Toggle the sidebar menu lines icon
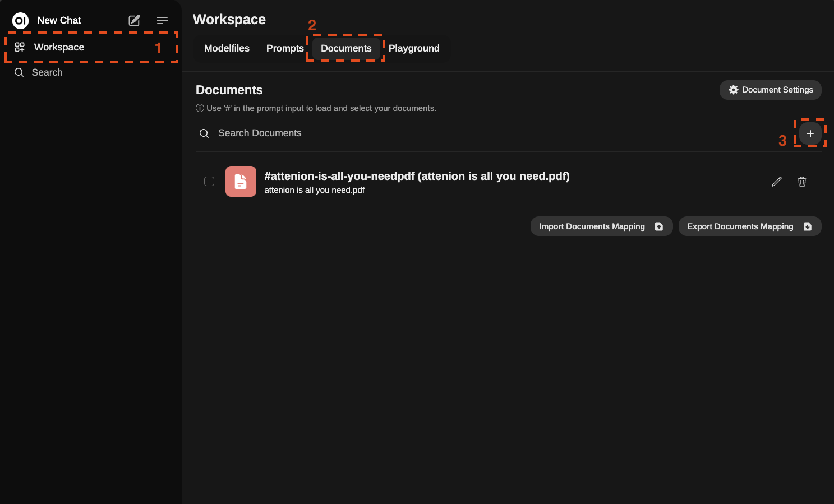 pos(162,21)
